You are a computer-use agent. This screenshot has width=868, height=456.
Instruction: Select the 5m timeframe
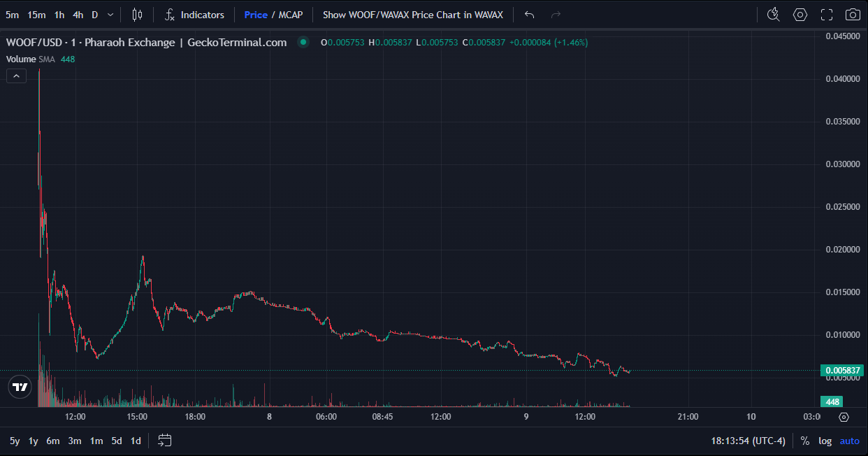12,15
